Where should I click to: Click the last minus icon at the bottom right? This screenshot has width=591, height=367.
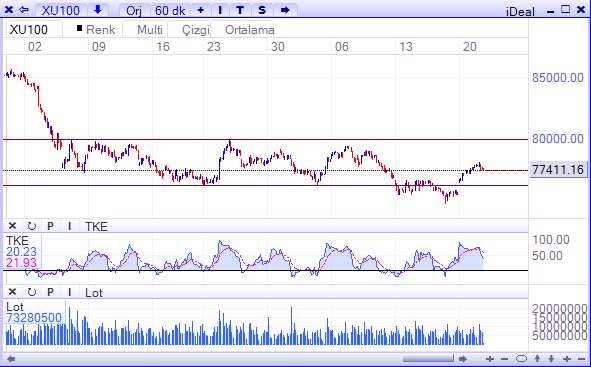[581, 359]
